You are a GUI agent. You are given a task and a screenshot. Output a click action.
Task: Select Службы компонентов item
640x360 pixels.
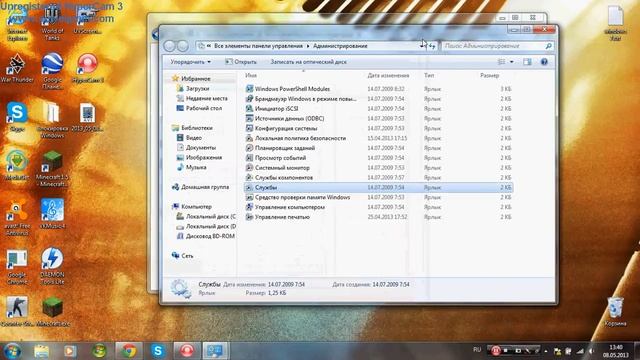(x=378, y=178)
